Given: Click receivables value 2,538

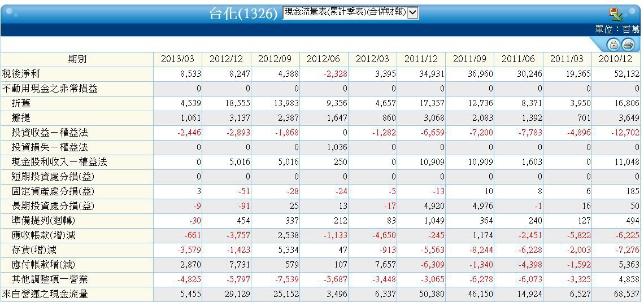Looking at the screenshot, I should click(x=288, y=235).
